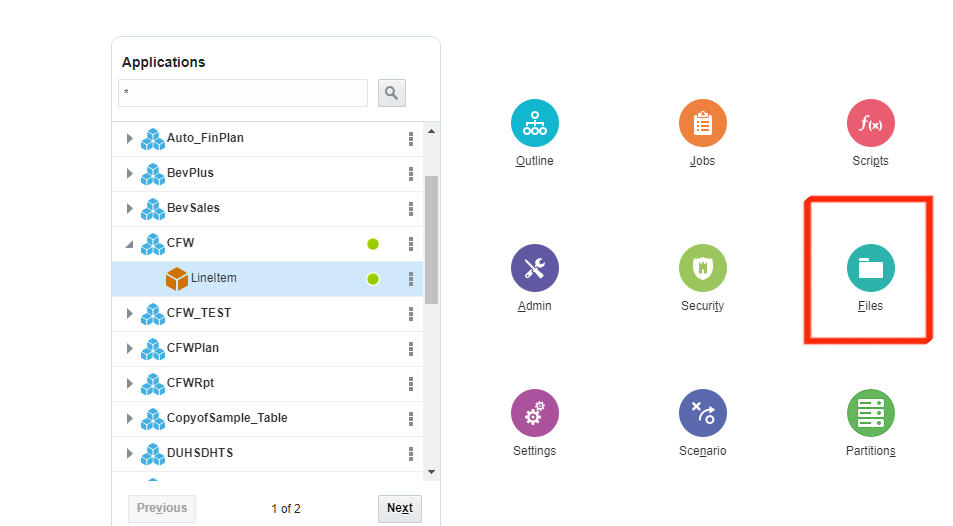The width and height of the screenshot is (953, 526).
Task: Click the applications search input field
Action: [243, 93]
